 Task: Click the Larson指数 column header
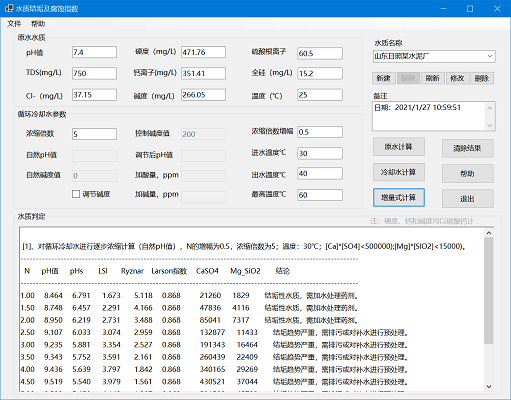point(169,271)
